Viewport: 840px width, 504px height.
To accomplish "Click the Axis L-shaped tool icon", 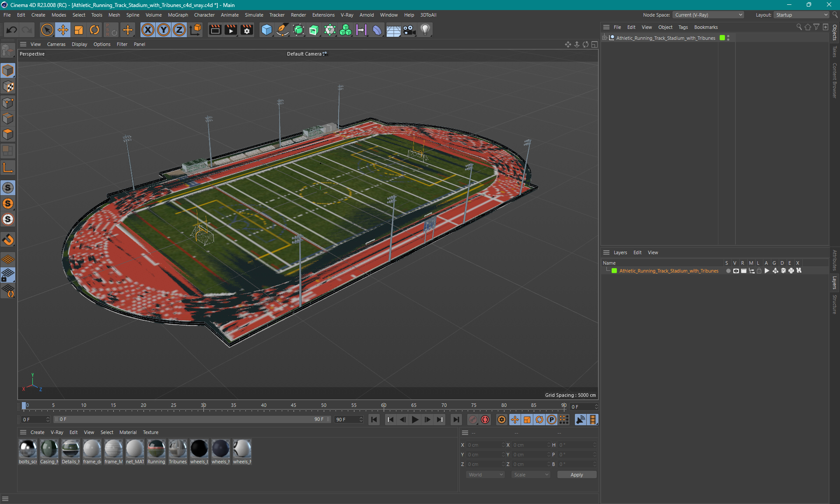I will pos(8,168).
